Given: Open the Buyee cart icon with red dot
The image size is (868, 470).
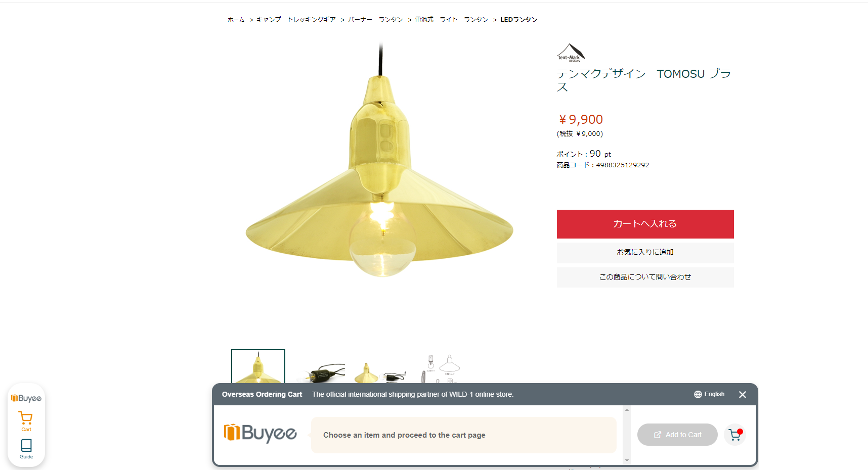Looking at the screenshot, I should 735,435.
